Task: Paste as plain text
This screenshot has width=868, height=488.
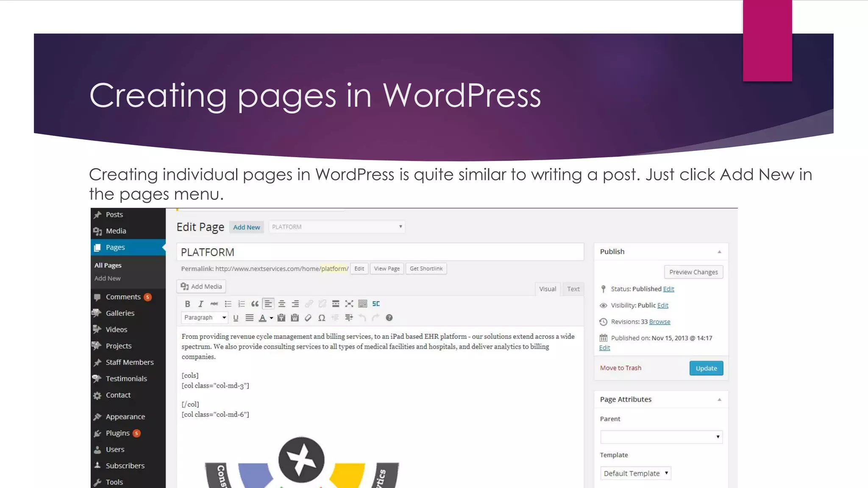Action: point(281,318)
